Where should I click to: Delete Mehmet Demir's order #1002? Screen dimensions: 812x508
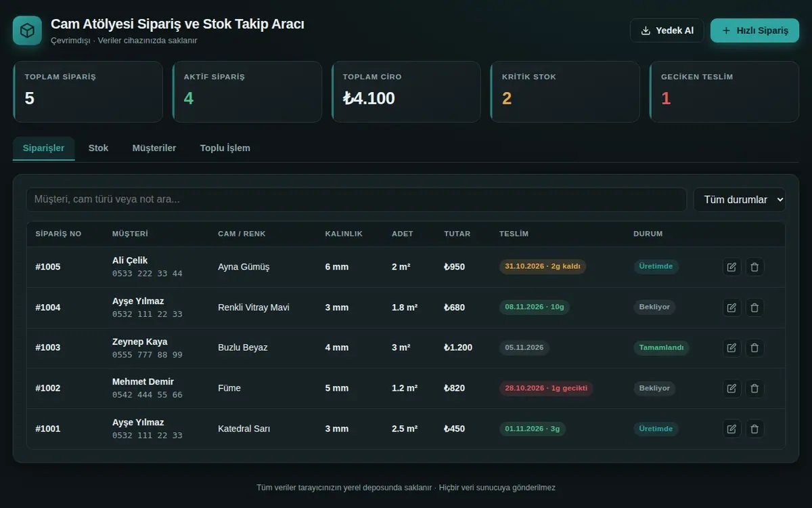755,388
